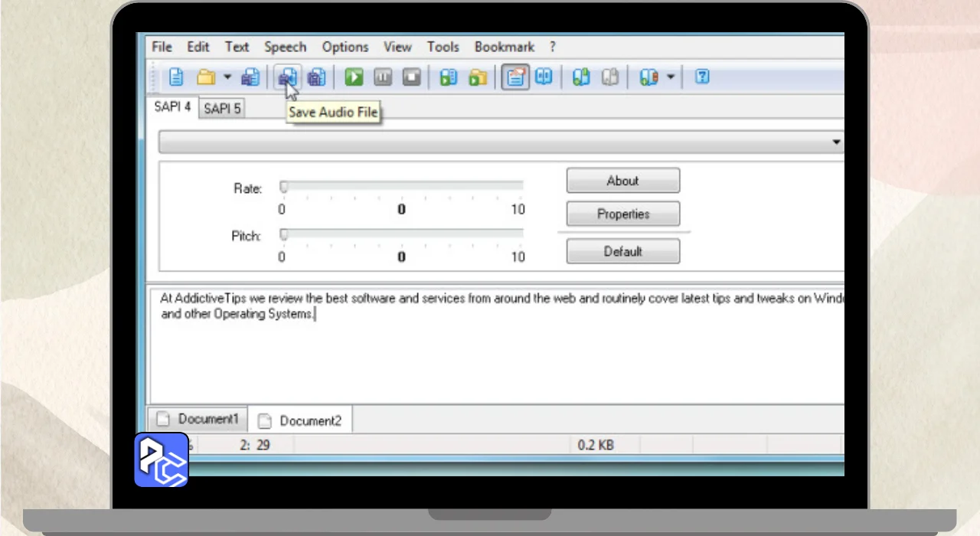Switch to the Document2 tab

pyautogui.click(x=300, y=420)
